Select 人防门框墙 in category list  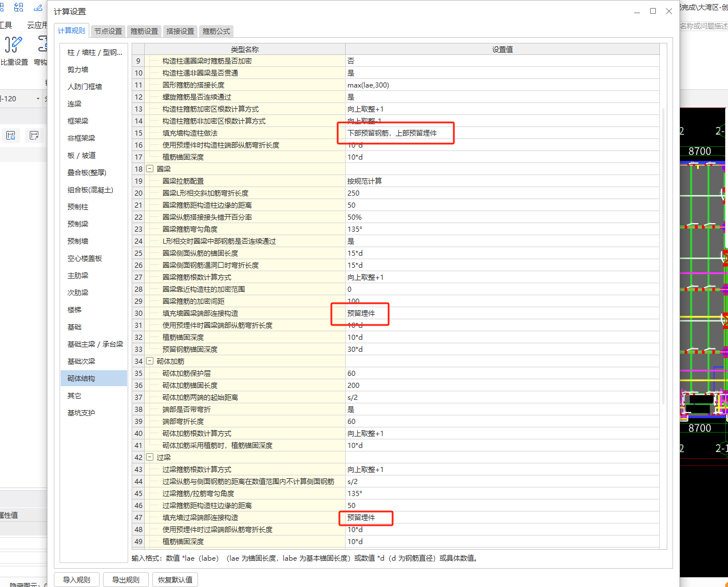(94, 87)
